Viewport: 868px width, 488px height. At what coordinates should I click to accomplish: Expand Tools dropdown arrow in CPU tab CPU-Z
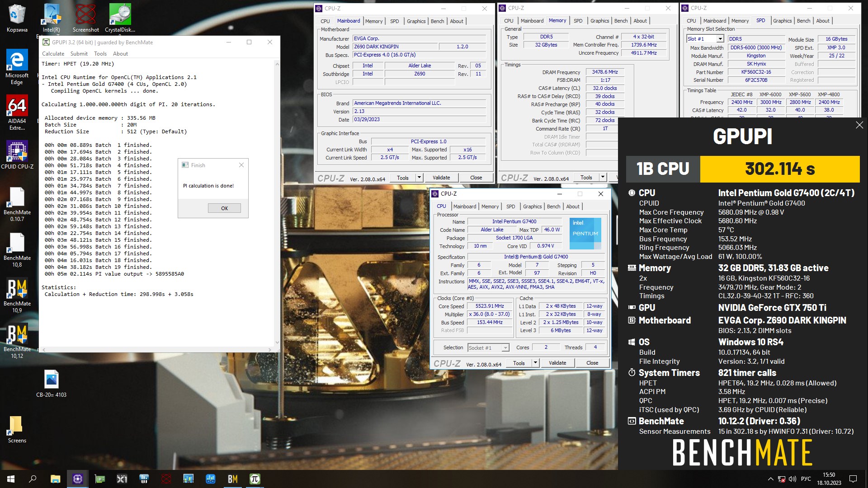(535, 363)
